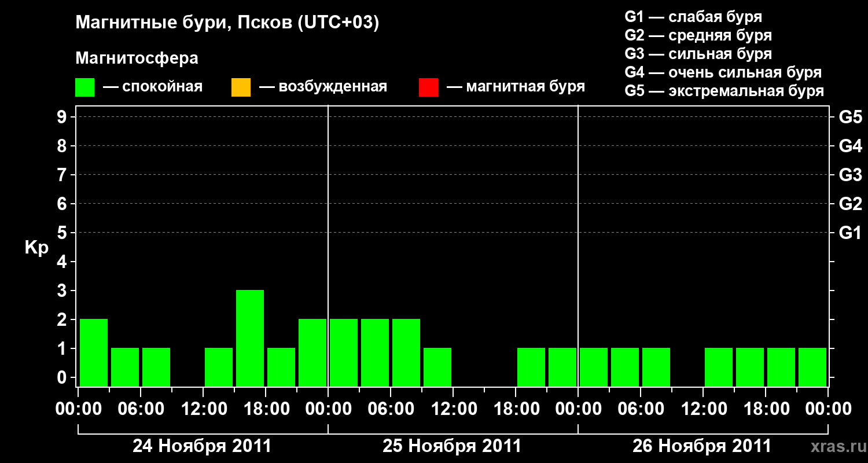Click the 'Kp' axis title
This screenshot has width=868, height=463.
tap(36, 248)
